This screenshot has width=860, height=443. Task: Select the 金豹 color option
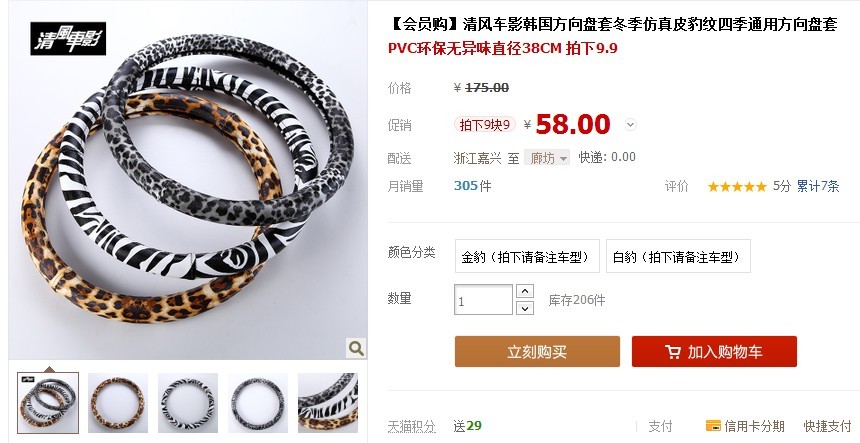(527, 256)
